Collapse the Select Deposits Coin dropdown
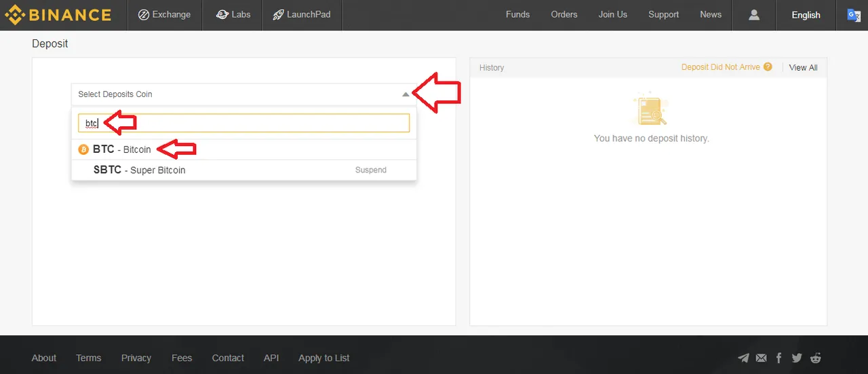This screenshot has width=868, height=374. click(x=243, y=94)
